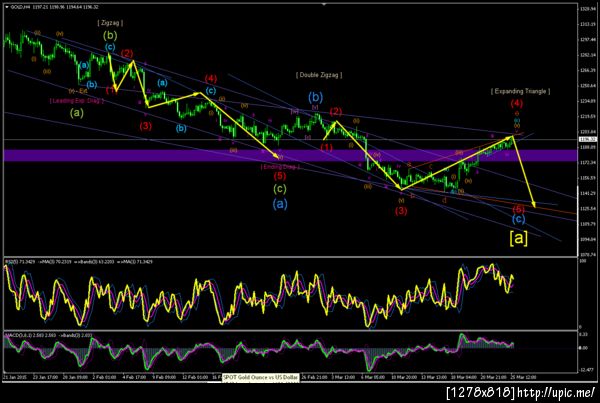600x403 pixels.
Task: Click the '25 Mar 12:00' time axis label
Action: (525, 377)
